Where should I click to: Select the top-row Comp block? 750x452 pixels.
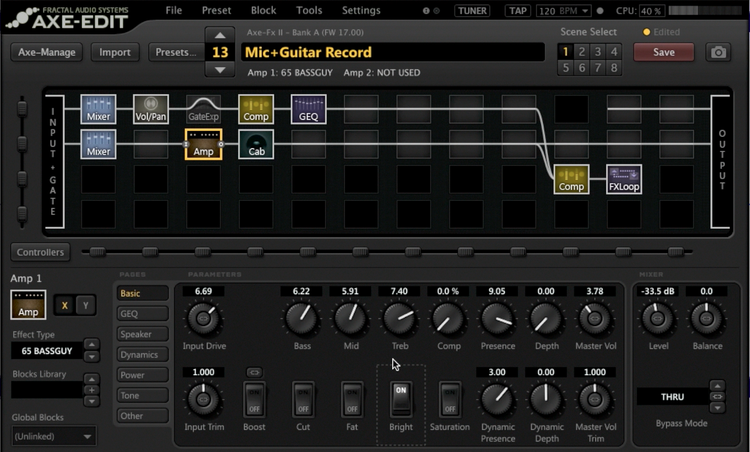point(256,109)
